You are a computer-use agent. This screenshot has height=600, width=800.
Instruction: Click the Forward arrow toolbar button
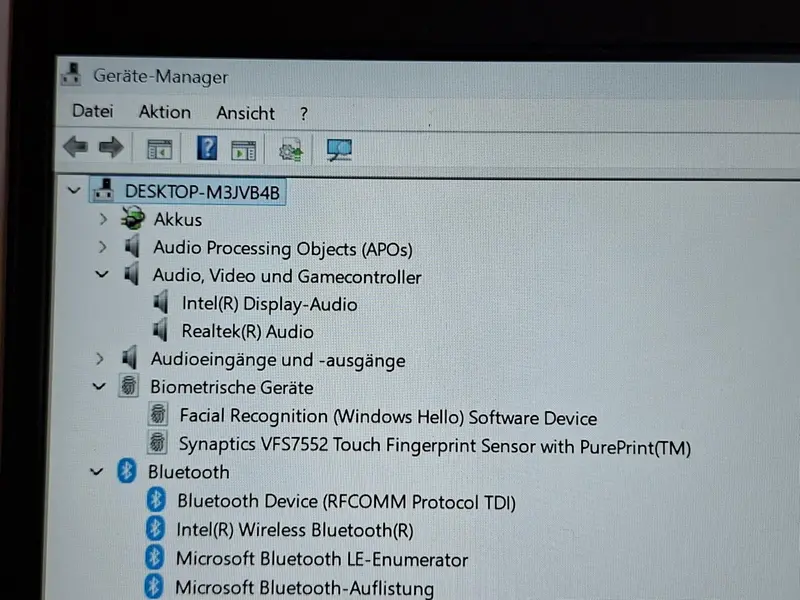(x=111, y=148)
